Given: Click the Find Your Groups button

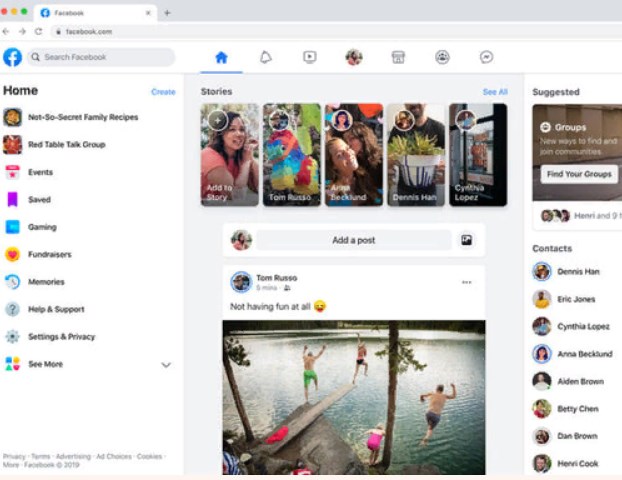Looking at the screenshot, I should (x=579, y=174).
